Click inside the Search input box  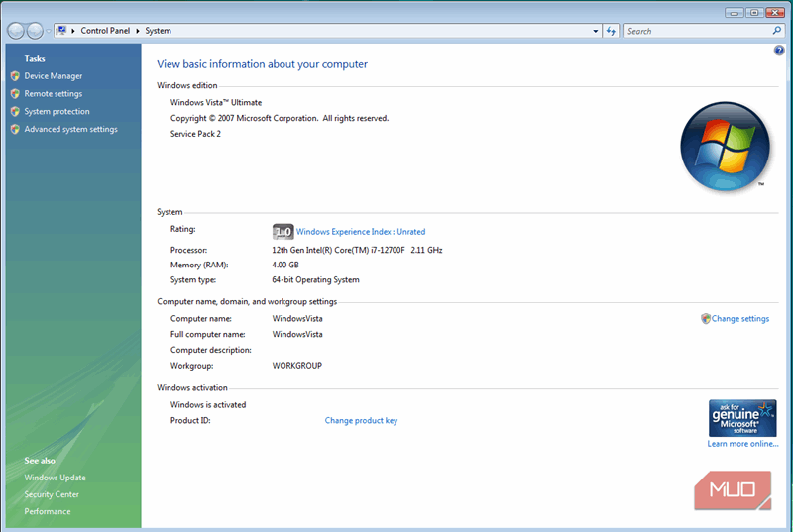coord(694,31)
